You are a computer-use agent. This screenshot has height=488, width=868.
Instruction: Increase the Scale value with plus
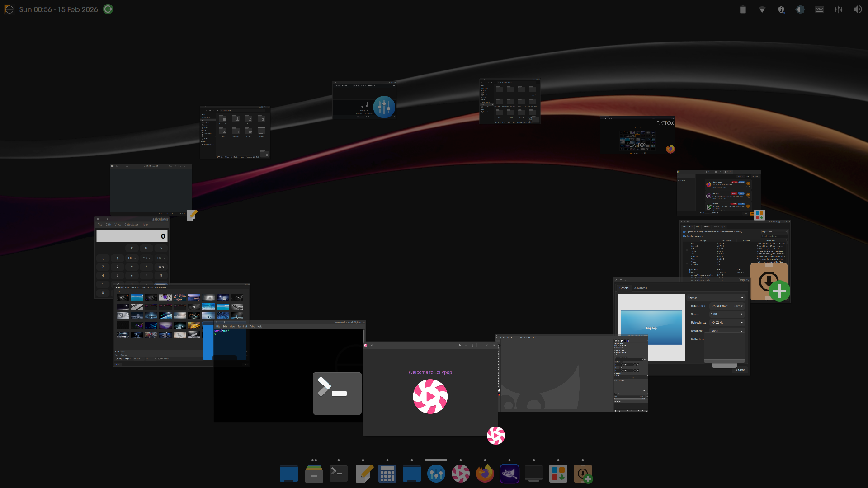pos(741,314)
